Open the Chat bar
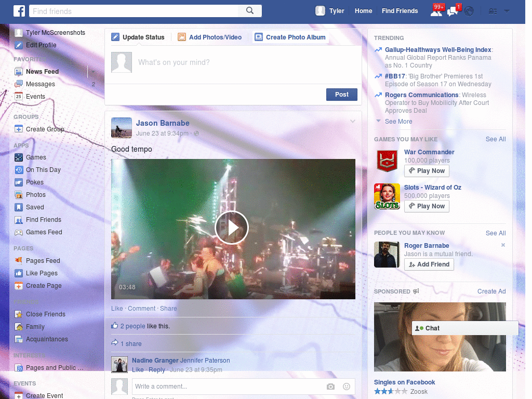 pos(465,328)
